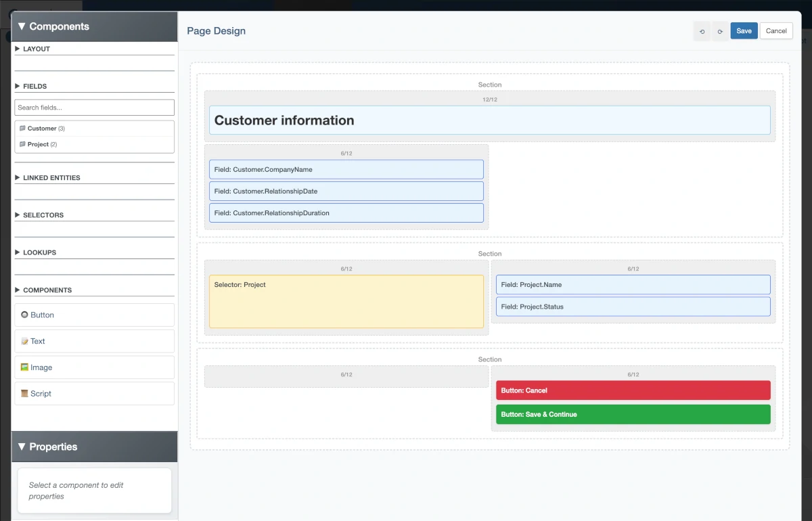This screenshot has height=521, width=812.
Task: Cancel the page design edits
Action: point(776,30)
